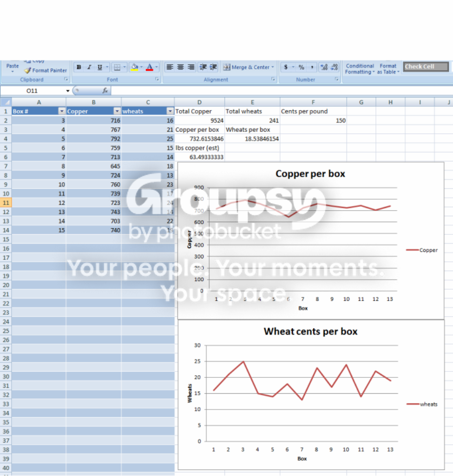Select the Copper per box chart title

tap(310, 174)
